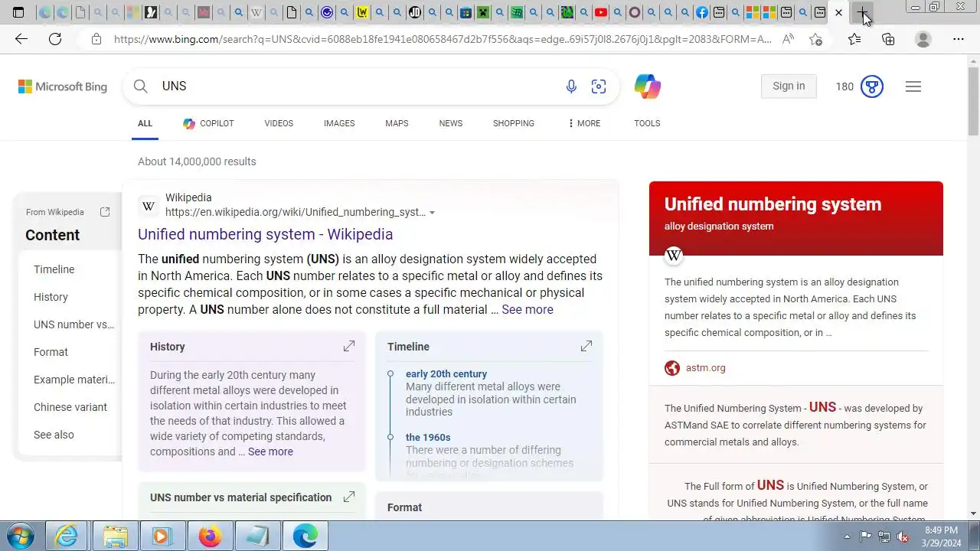Open the MORE search categories dropdown
The height and width of the screenshot is (551, 980).
click(584, 123)
